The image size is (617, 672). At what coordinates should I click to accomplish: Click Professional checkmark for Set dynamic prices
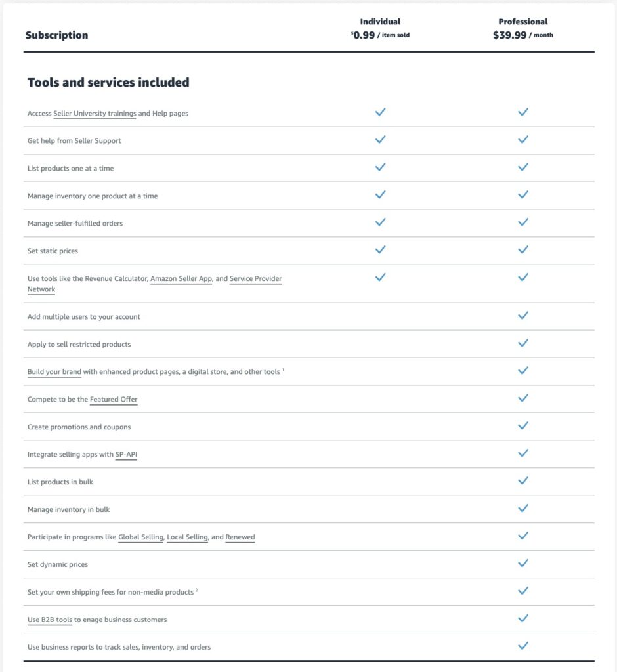coord(523,564)
